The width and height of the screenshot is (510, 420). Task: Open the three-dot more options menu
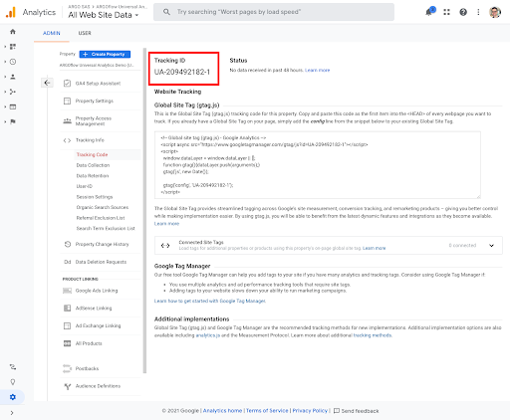pyautogui.click(x=478, y=12)
